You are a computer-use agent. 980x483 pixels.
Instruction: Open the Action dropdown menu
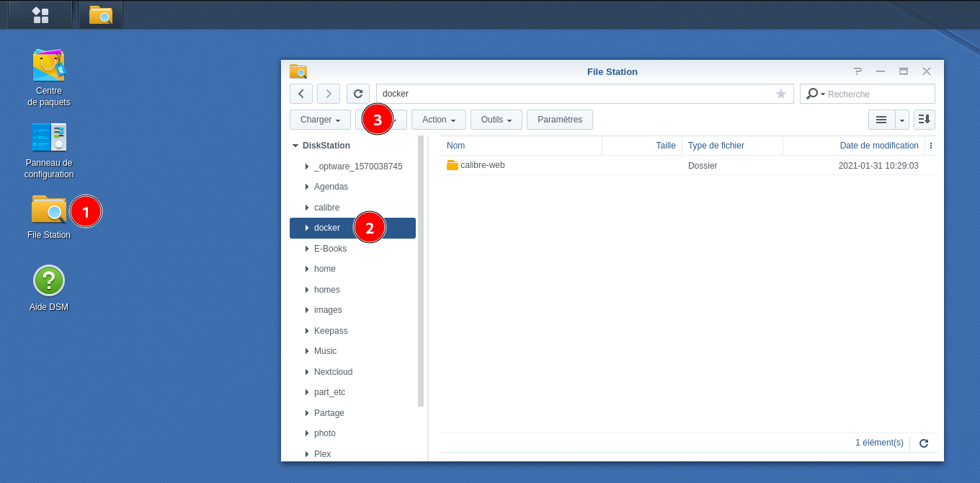pos(438,120)
